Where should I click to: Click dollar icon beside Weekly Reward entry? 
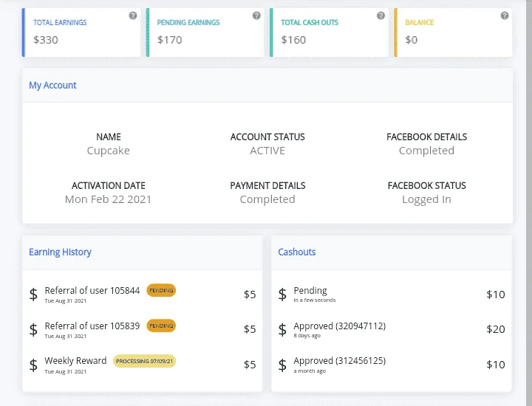coord(33,365)
